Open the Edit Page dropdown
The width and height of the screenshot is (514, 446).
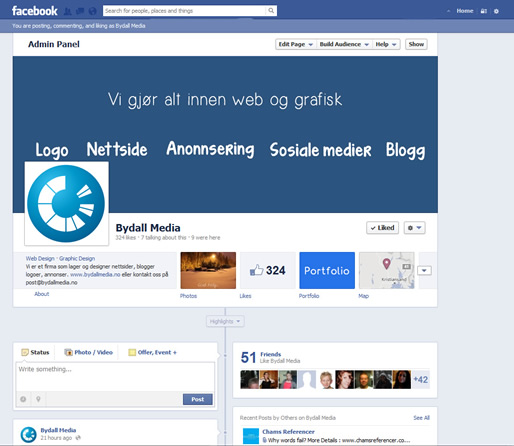pyautogui.click(x=295, y=44)
